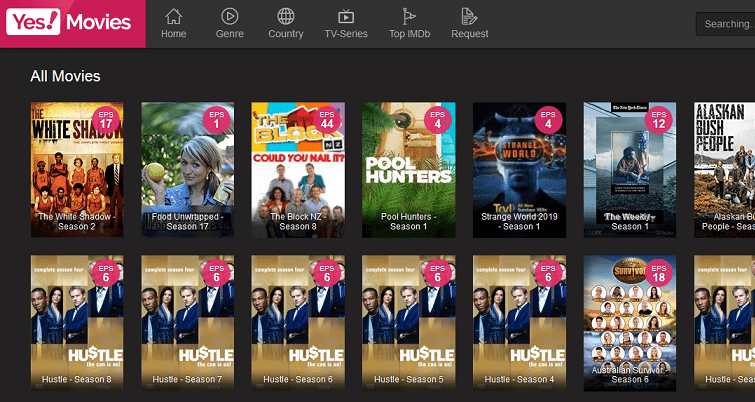
Task: Open the Request menu label
Action: [x=469, y=34]
